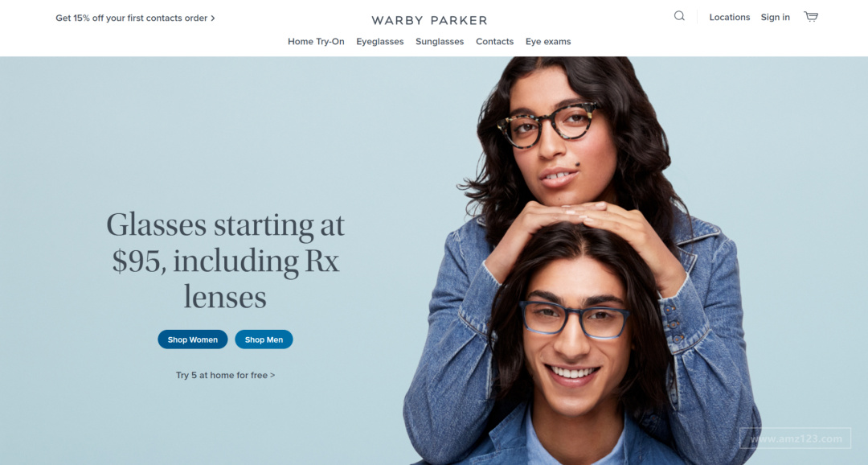Follow the Try 5 at home for free link
The image size is (868, 465).
coord(225,375)
